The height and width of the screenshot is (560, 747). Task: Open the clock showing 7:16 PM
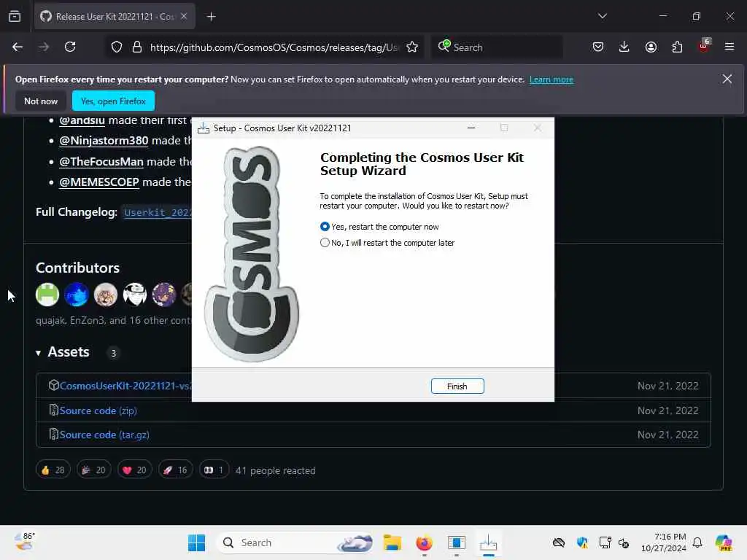[x=664, y=542]
